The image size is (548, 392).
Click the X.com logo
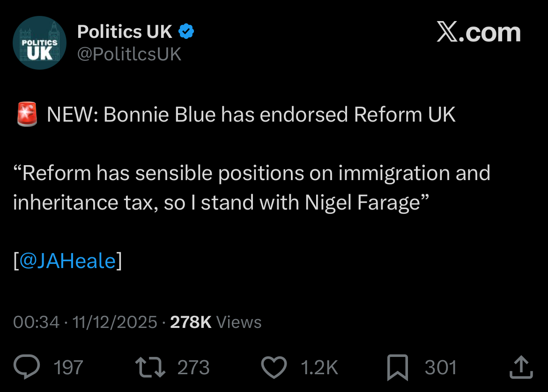click(x=478, y=33)
